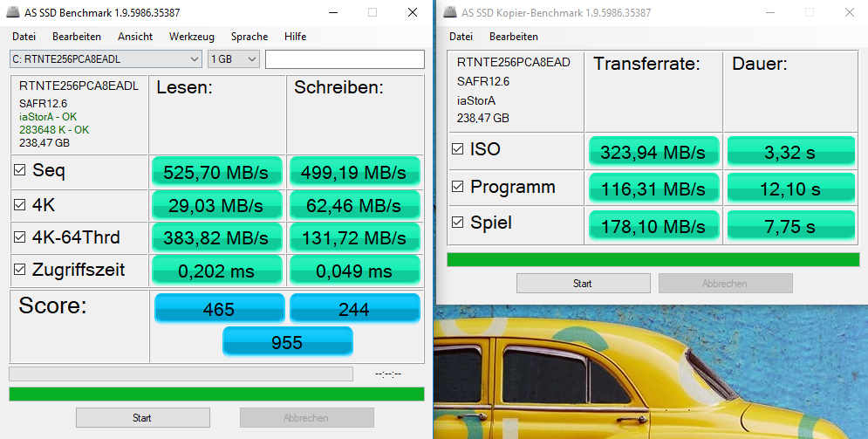Toggle the ISO copy test checkbox
This screenshot has width=868, height=439.
pyautogui.click(x=457, y=149)
